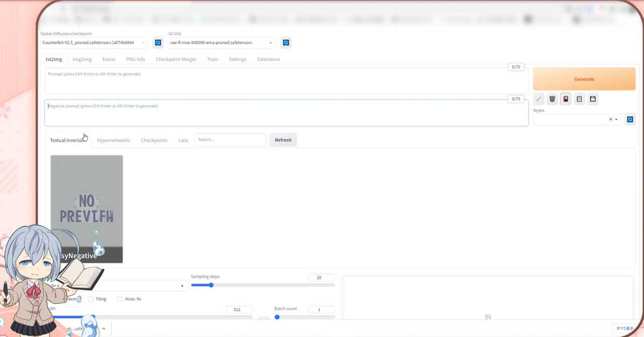This screenshot has height=337, width=644.
Task: Enable Hires. fix
Action: click(119, 299)
